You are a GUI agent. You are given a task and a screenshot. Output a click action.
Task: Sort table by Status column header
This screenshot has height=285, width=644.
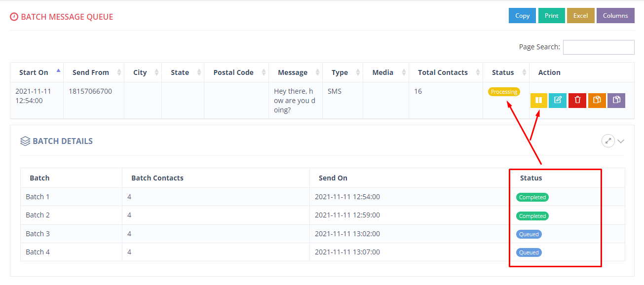(506, 72)
